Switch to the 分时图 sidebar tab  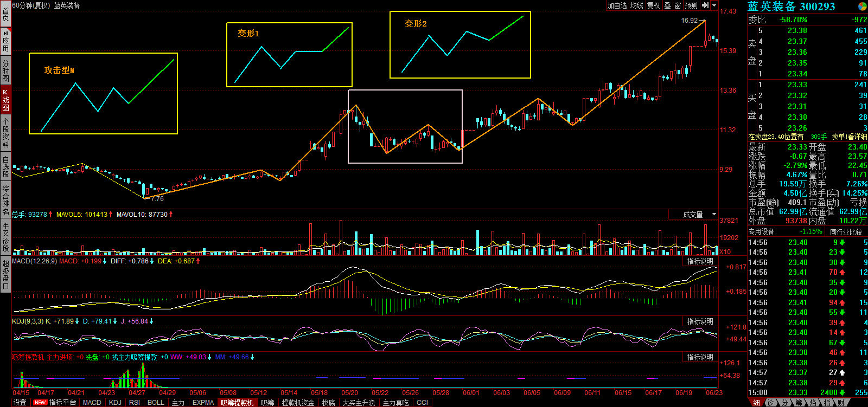5,70
